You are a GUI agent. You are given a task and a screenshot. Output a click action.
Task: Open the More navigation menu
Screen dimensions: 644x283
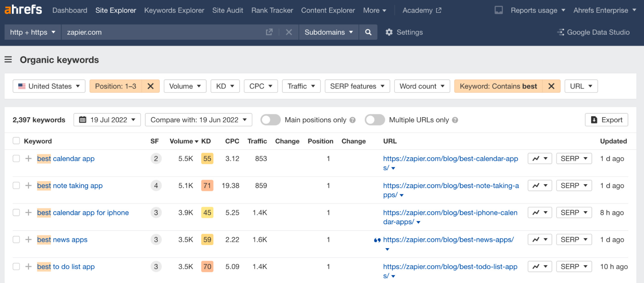point(374,10)
